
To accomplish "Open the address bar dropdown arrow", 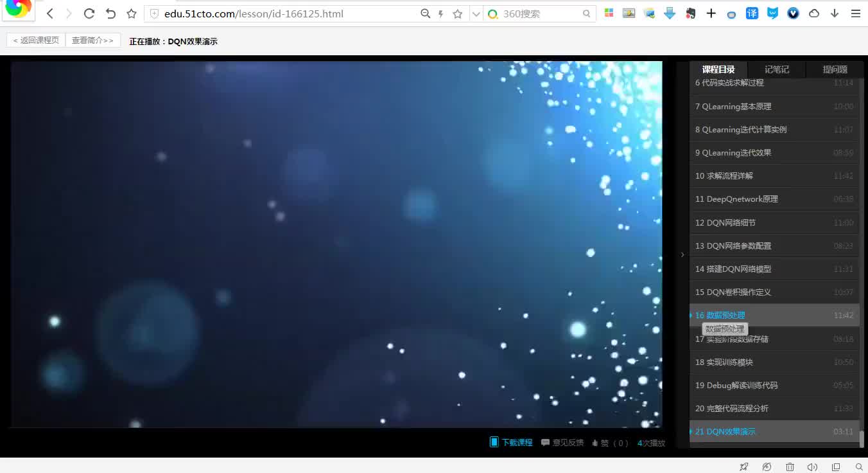I will (476, 13).
